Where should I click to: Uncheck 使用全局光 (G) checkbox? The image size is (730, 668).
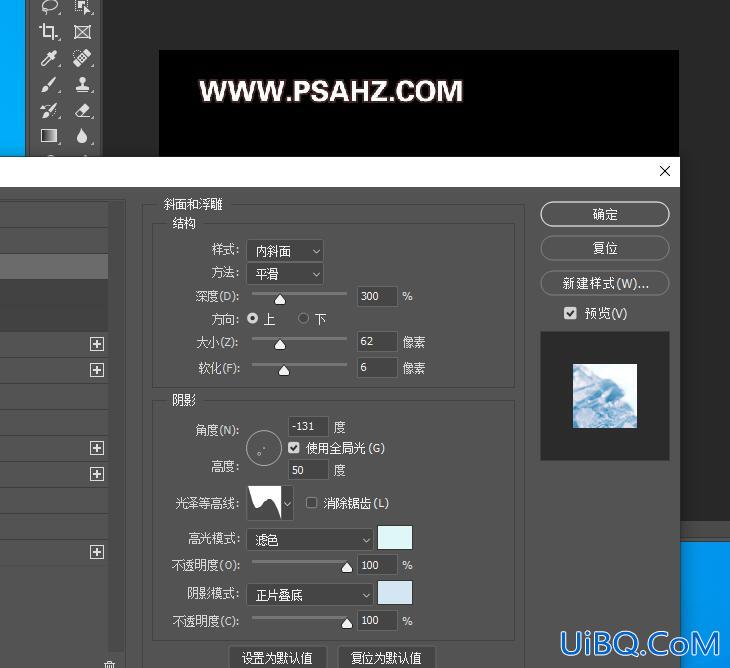click(x=293, y=448)
